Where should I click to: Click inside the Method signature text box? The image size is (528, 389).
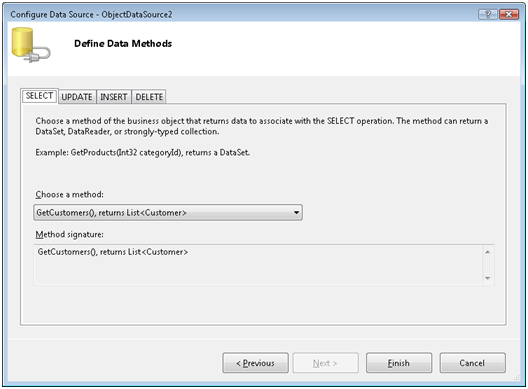point(259,265)
